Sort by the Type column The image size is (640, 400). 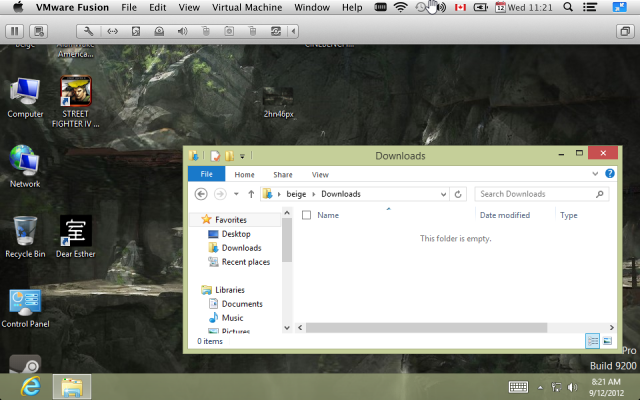pyautogui.click(x=569, y=215)
